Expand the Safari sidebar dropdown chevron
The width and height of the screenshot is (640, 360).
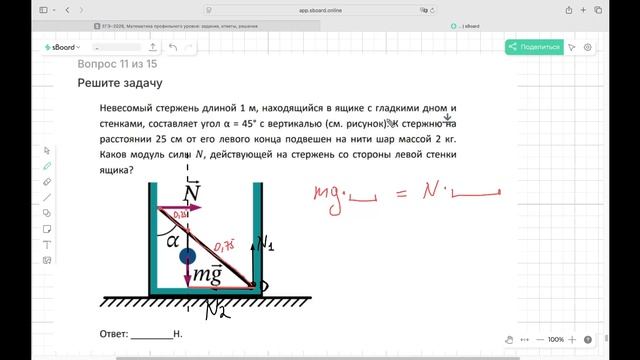[54, 10]
